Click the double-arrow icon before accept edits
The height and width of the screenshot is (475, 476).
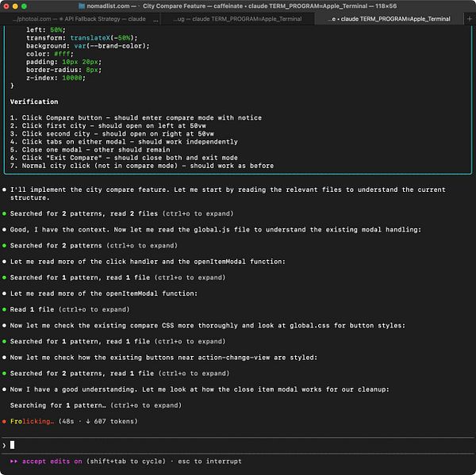click(x=13, y=462)
